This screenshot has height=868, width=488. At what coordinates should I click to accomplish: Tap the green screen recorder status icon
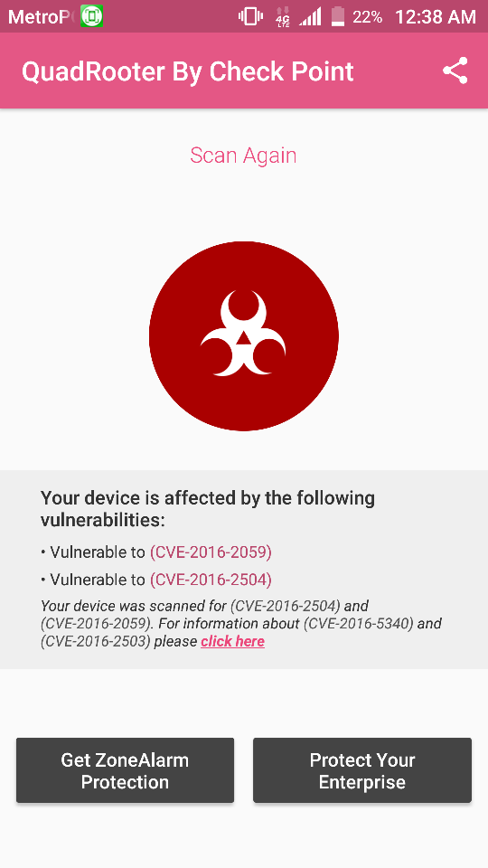[x=91, y=16]
